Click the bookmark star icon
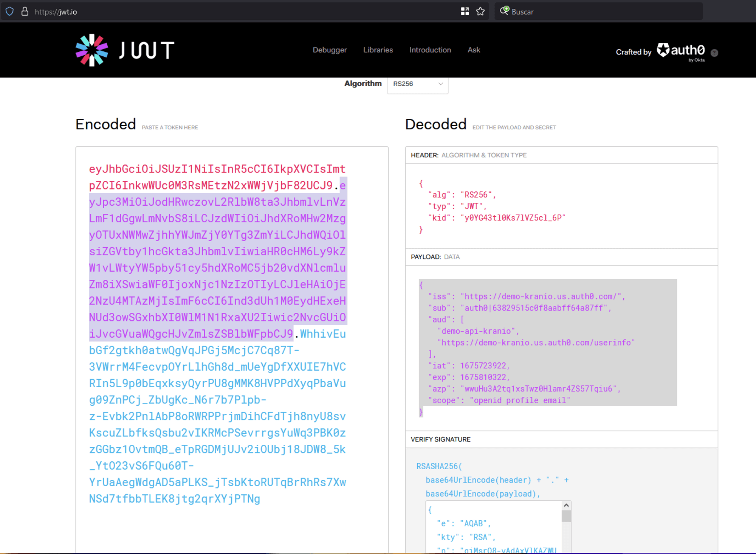The image size is (756, 554). 480,12
